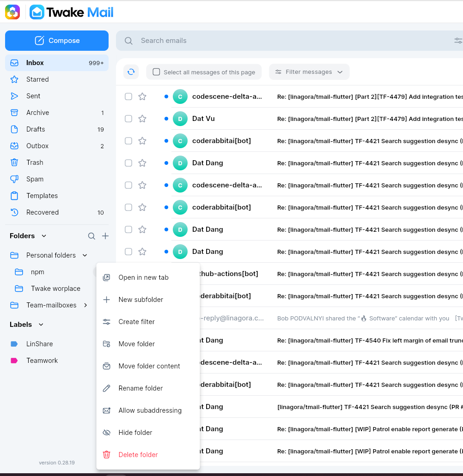Click the crossed eye icon for Hide folder
The width and height of the screenshot is (463, 476).
(x=106, y=433)
